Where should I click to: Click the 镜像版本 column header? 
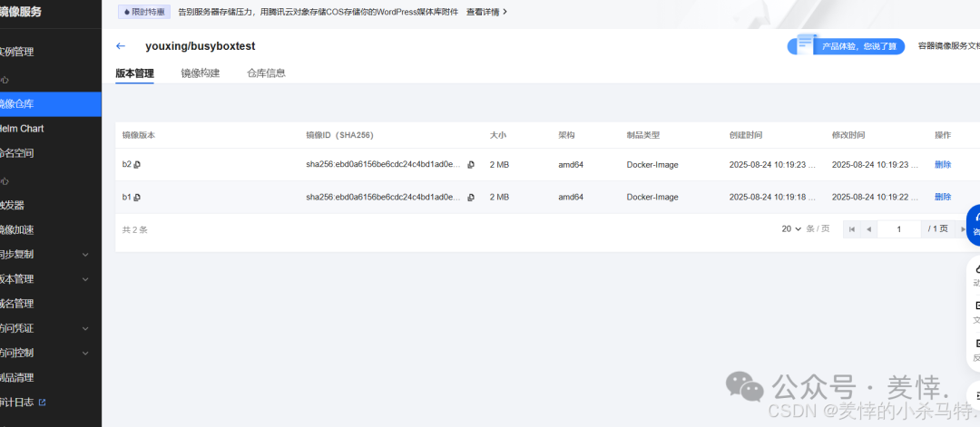(139, 135)
